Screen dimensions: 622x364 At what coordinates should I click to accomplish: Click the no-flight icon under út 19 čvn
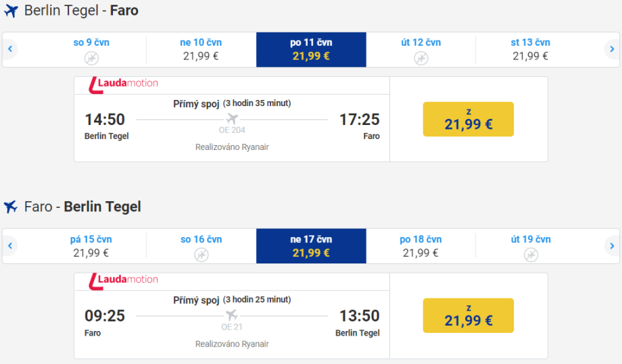point(531,255)
